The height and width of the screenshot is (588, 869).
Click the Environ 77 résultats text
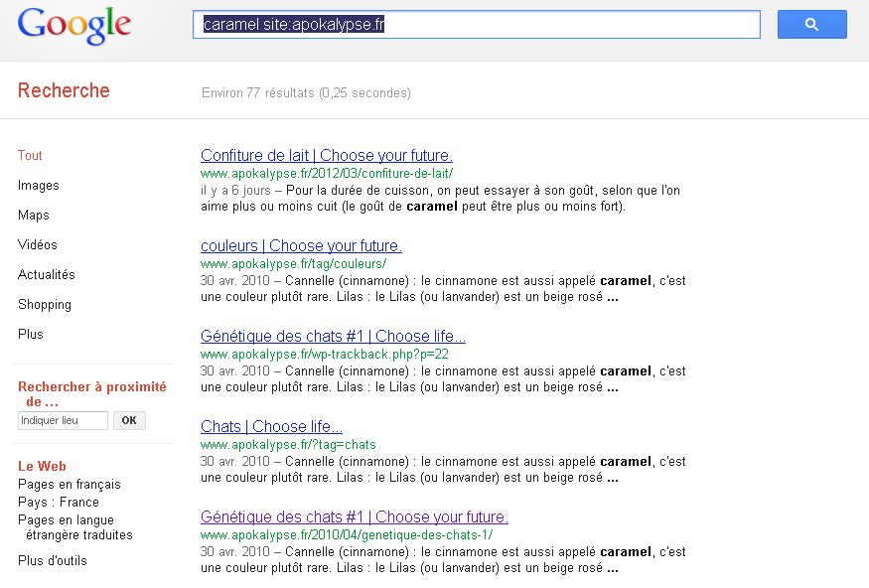tap(306, 92)
